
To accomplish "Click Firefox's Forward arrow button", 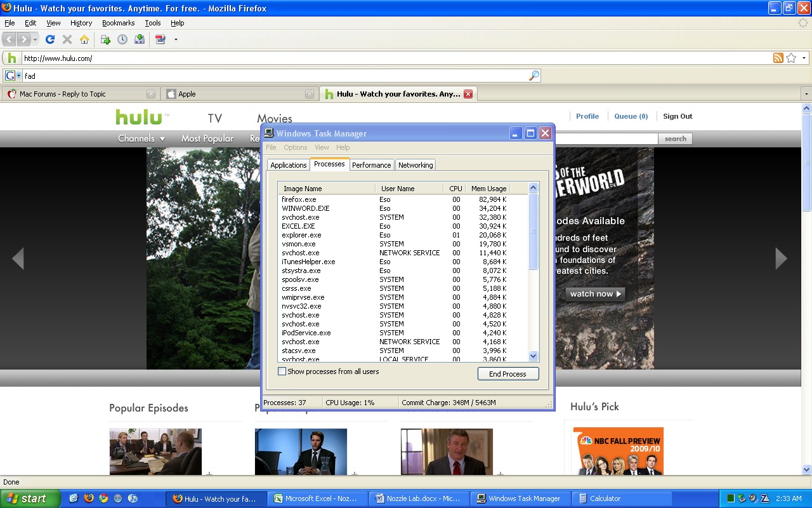I will tap(23, 39).
